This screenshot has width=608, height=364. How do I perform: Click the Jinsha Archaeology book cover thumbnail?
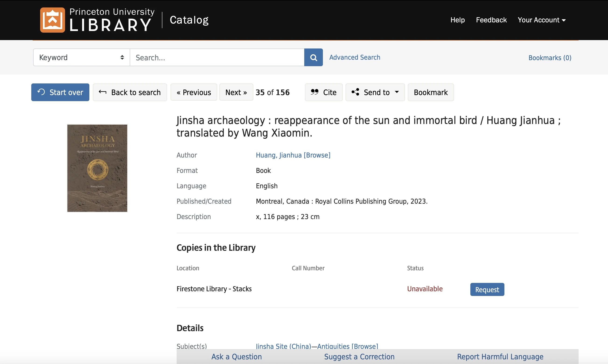(97, 168)
